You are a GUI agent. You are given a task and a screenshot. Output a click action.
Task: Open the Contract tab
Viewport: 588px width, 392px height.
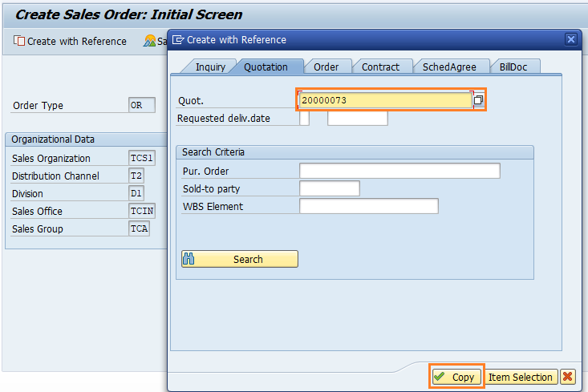380,67
